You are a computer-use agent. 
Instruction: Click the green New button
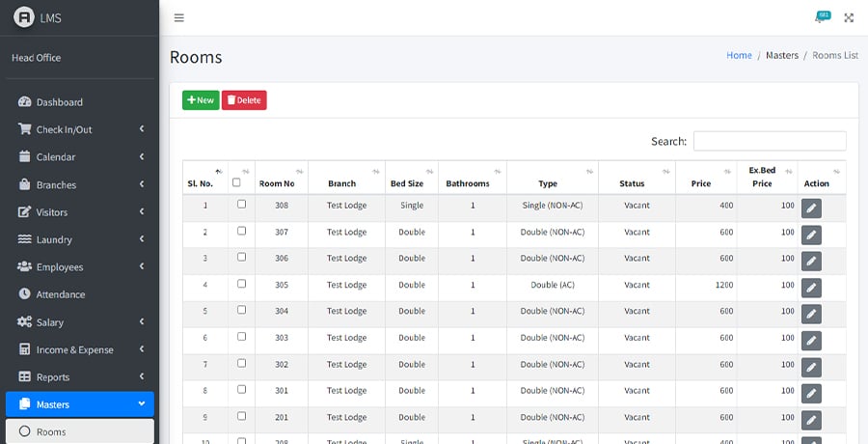pyautogui.click(x=201, y=100)
